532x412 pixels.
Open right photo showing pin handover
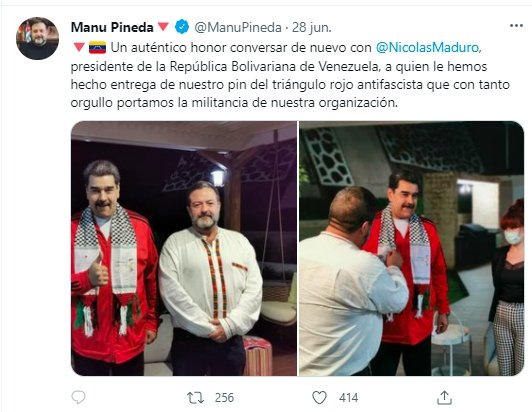411,248
